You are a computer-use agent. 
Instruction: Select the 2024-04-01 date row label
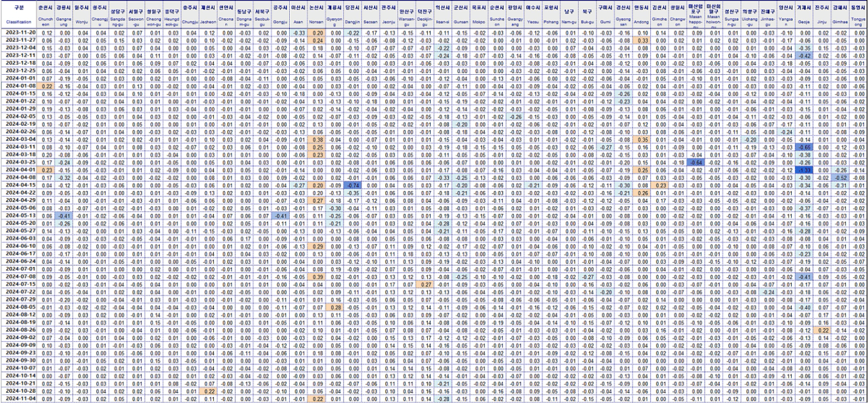coord(19,170)
